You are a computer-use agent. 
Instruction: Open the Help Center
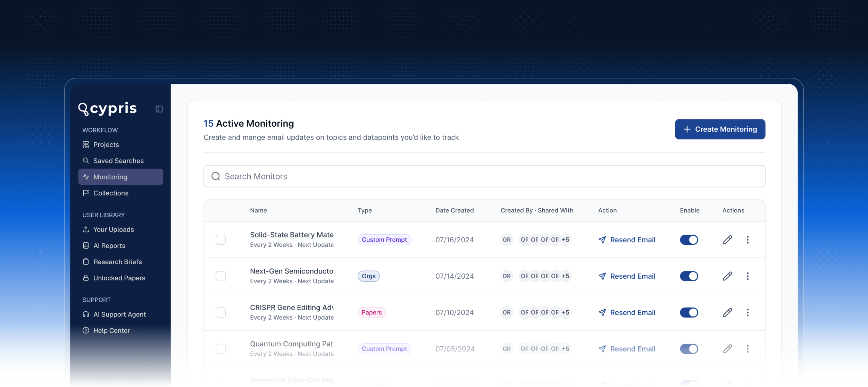coord(120,330)
